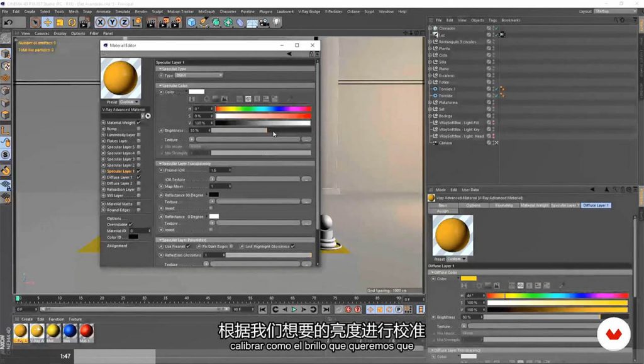Toggle the X axis lock button
The height and width of the screenshot is (364, 644).
coord(100,22)
